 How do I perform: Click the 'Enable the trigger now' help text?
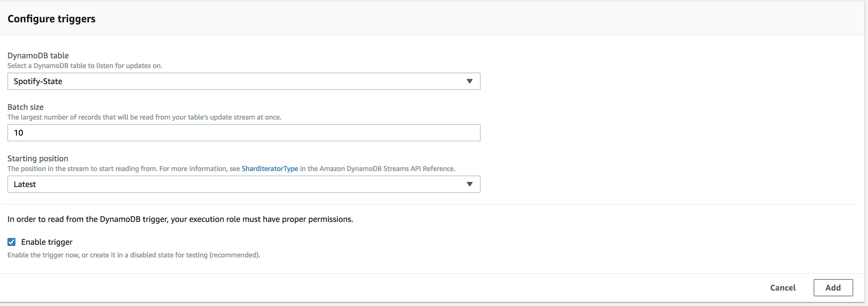[x=134, y=255]
